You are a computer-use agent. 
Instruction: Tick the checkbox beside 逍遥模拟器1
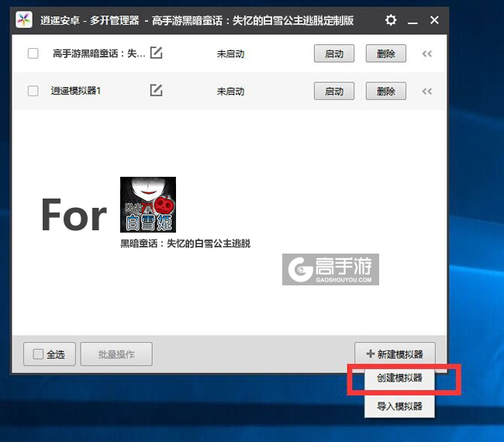pos(33,91)
